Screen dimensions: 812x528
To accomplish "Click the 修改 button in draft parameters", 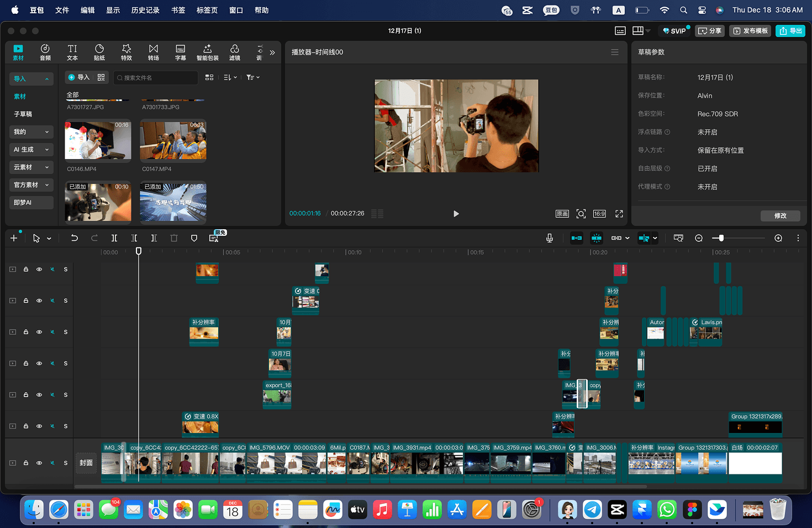I will pos(781,216).
